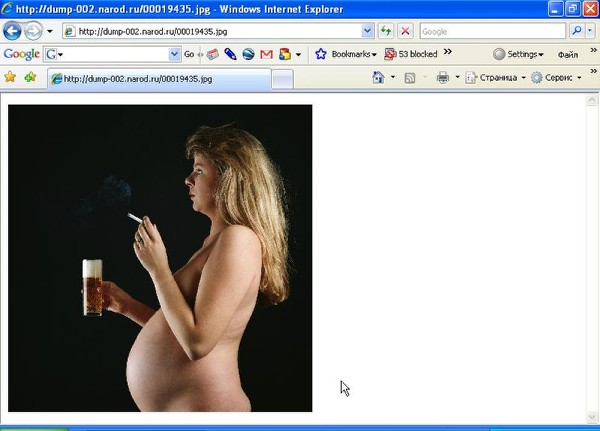600x431 pixels.
Task: Click the Internet Explorer icon in title bar
Action: [7, 9]
